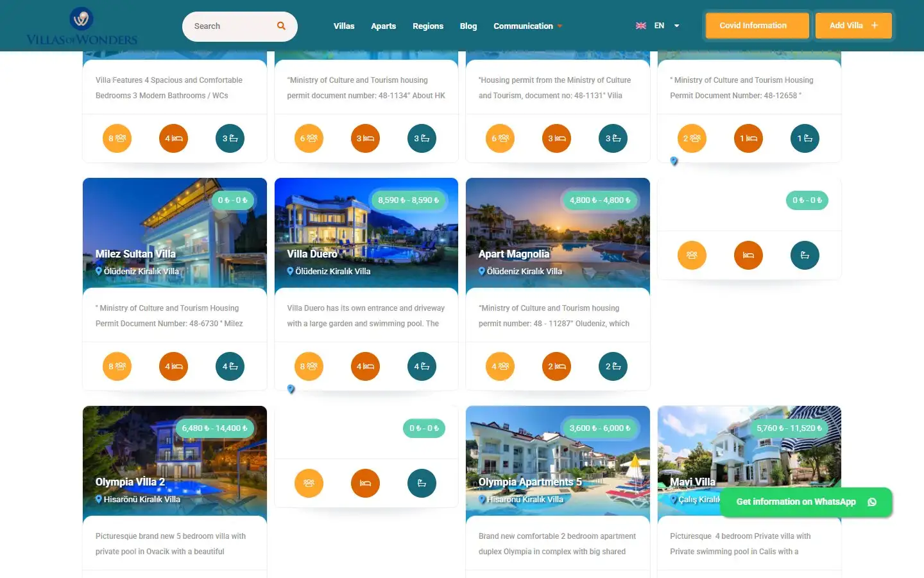Click the bed icon on Apart Magnolia card
Viewport: 924px width, 578px height.
point(556,367)
